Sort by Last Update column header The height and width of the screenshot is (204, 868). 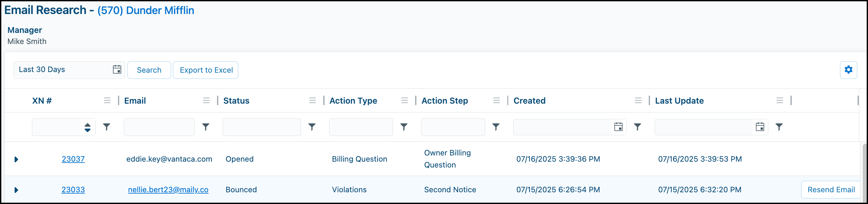pyautogui.click(x=679, y=100)
